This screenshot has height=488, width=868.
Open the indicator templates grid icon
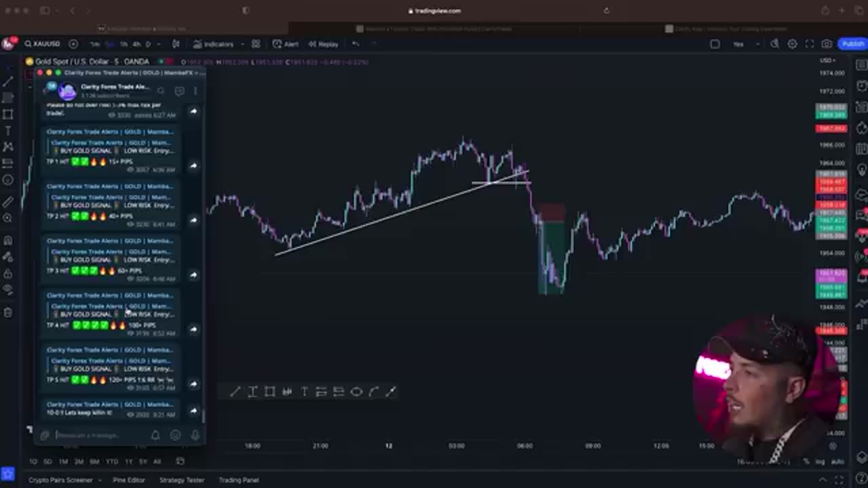click(256, 44)
